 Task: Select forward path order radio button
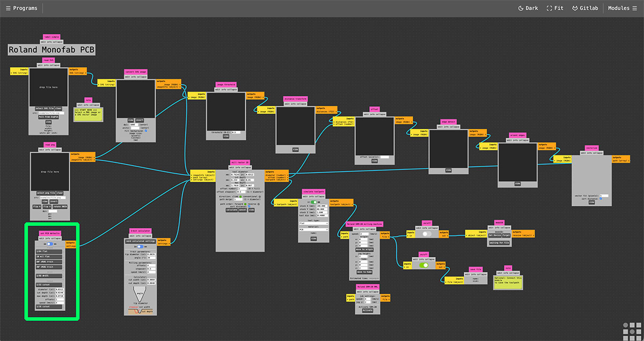click(245, 204)
